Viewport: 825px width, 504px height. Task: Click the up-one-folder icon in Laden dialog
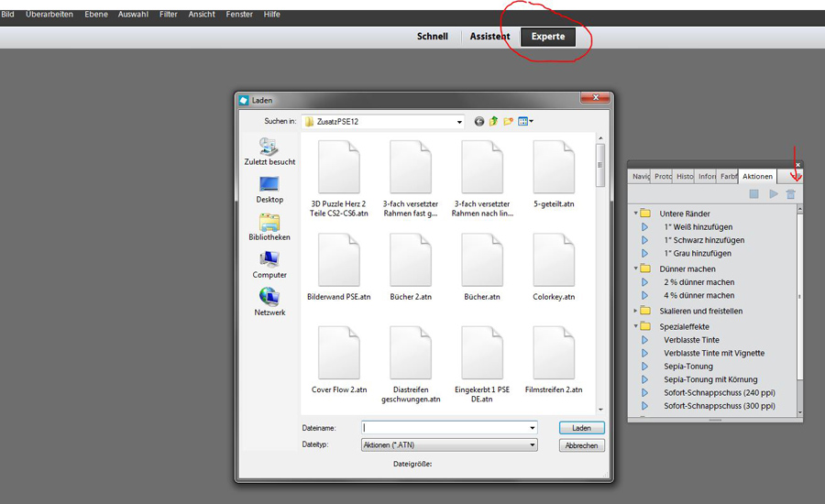coord(494,121)
